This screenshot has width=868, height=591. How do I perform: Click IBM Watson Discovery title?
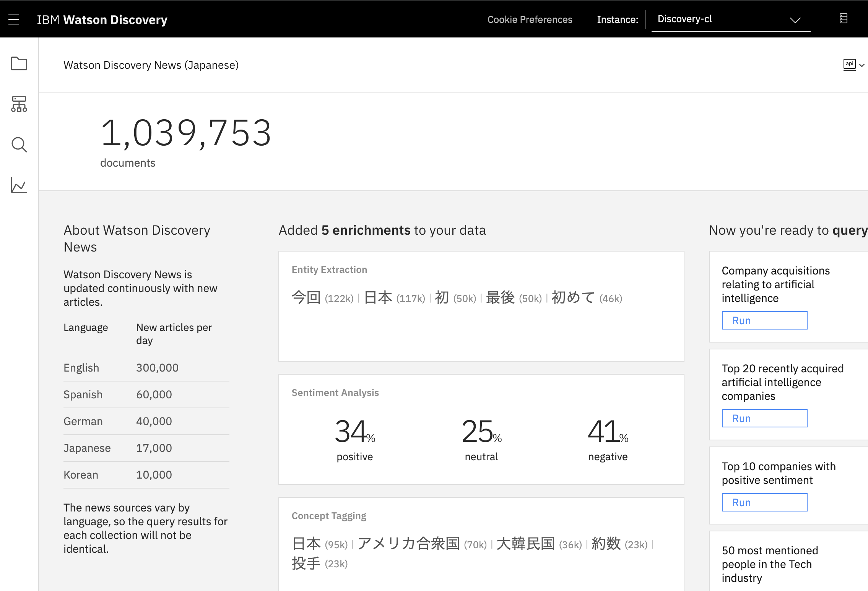coord(102,19)
